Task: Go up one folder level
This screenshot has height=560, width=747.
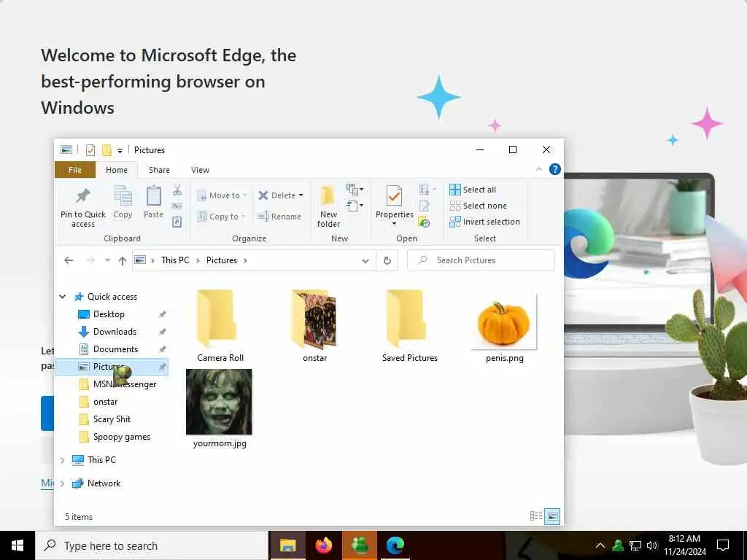Action: [x=123, y=260]
